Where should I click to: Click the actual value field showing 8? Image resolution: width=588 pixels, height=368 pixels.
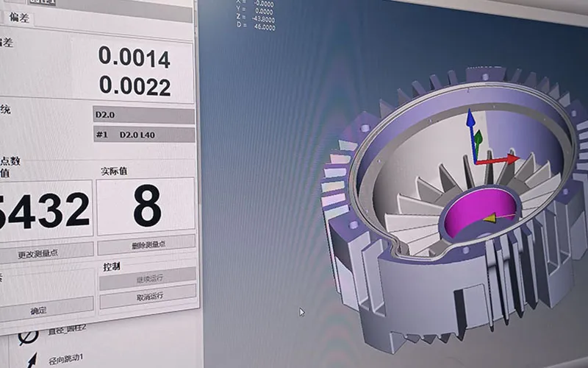click(146, 207)
